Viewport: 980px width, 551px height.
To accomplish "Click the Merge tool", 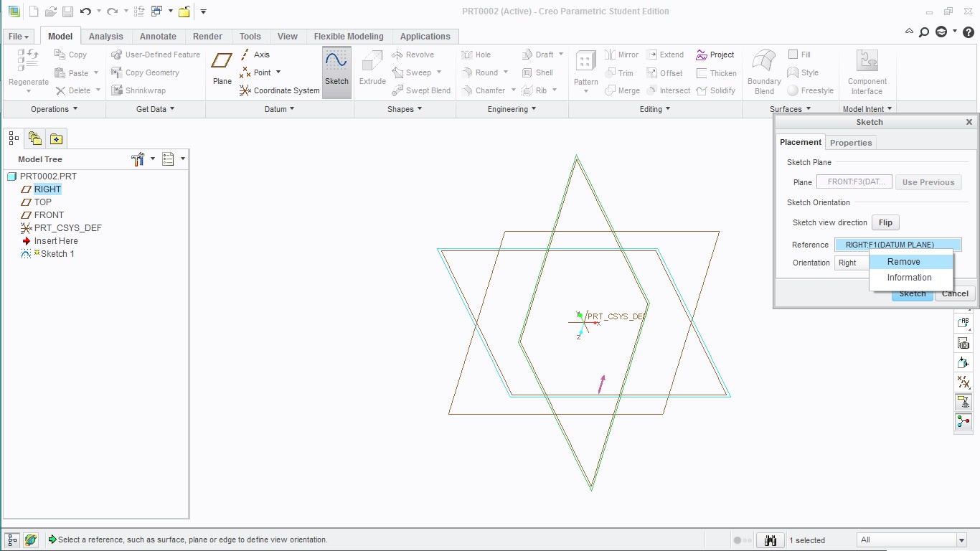I will tap(622, 90).
